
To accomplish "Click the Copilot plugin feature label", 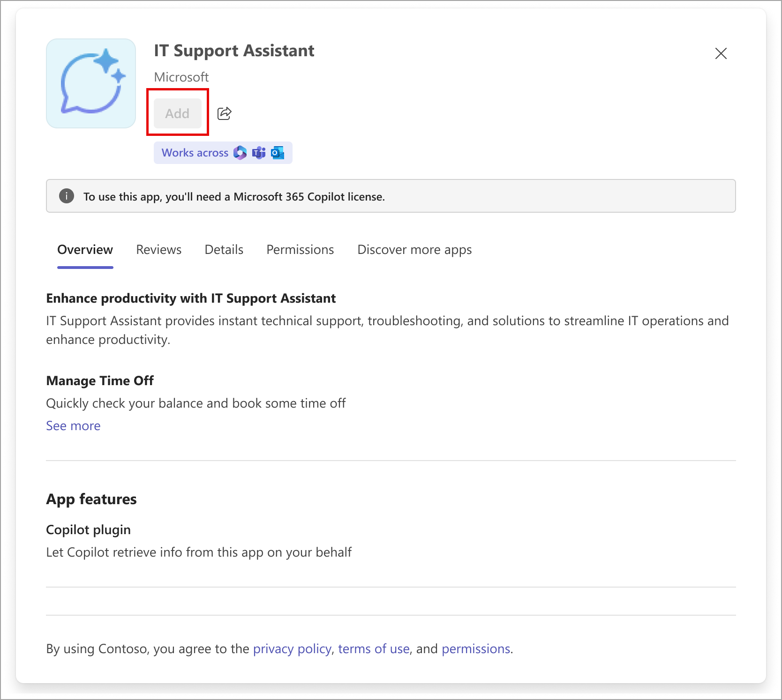I will pos(88,530).
